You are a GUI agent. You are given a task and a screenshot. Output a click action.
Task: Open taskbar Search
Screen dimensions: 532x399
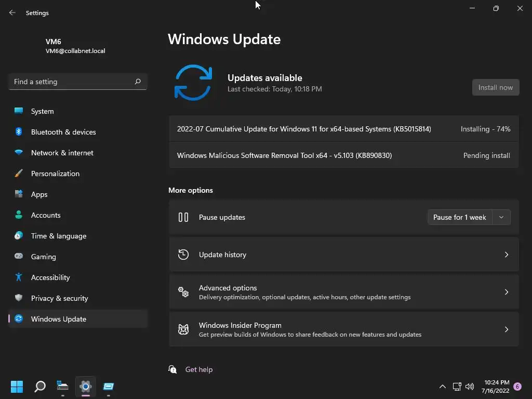40,387
